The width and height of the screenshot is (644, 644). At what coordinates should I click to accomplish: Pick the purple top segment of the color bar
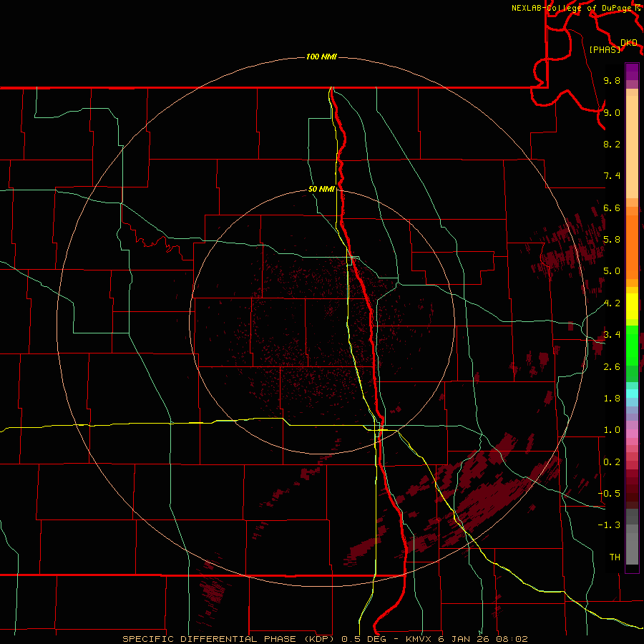[x=632, y=72]
